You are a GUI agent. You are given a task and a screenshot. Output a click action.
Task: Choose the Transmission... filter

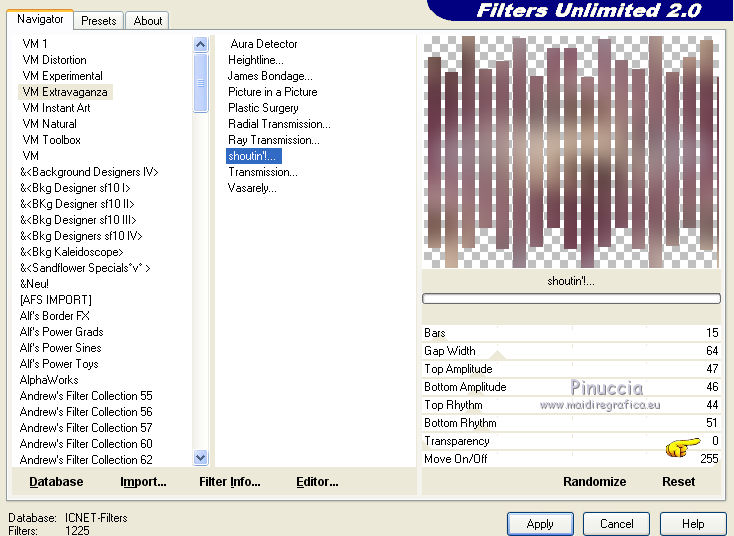tap(263, 172)
